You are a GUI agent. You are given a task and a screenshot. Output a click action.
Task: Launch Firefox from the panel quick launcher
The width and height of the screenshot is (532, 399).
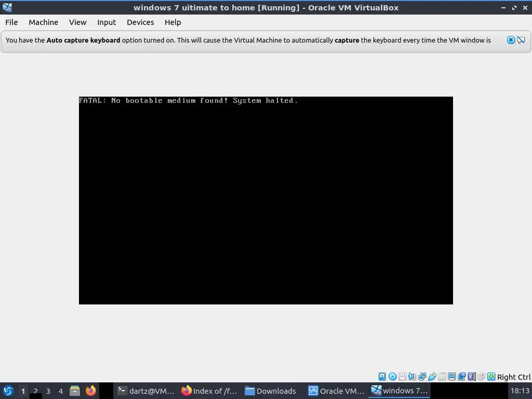(90, 391)
